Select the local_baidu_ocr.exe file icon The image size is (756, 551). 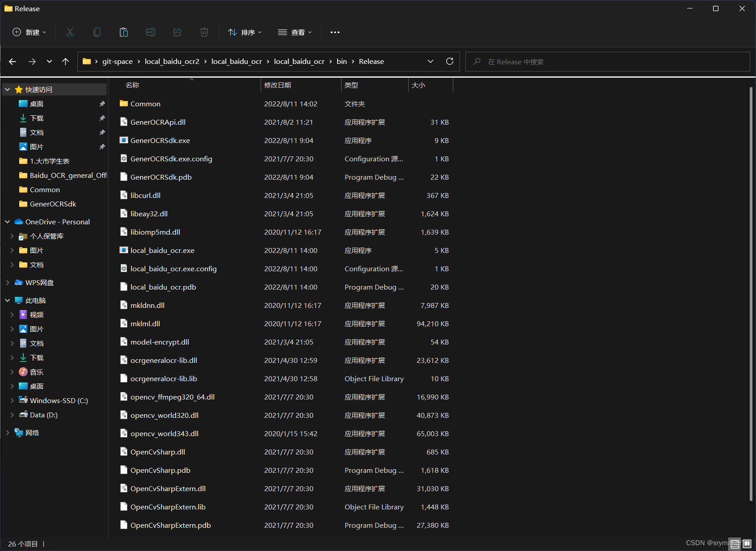(124, 250)
